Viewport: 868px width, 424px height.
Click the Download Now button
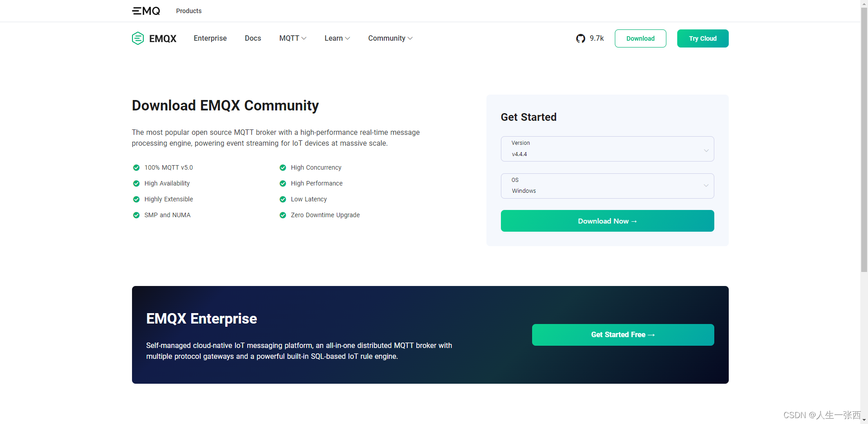pos(607,221)
